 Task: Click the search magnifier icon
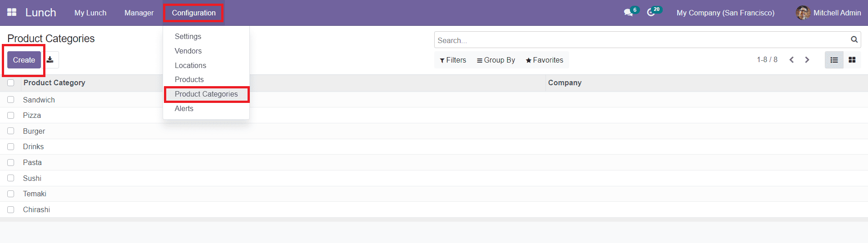tap(854, 40)
